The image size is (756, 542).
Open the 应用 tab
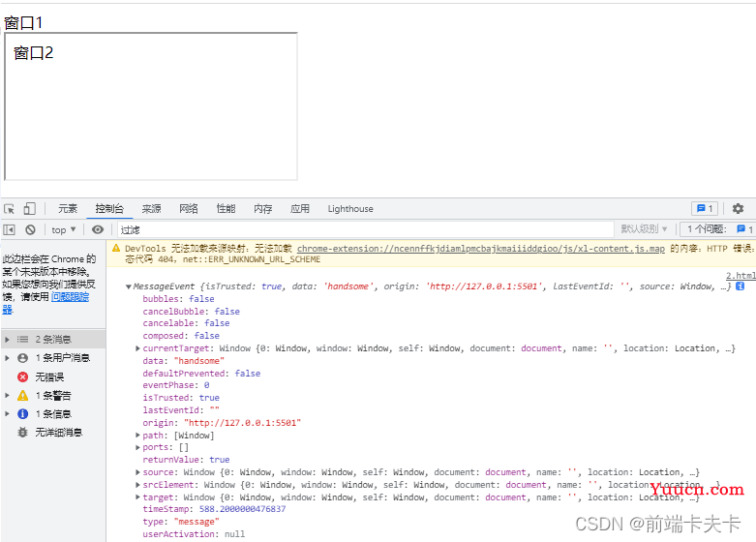pyautogui.click(x=299, y=208)
